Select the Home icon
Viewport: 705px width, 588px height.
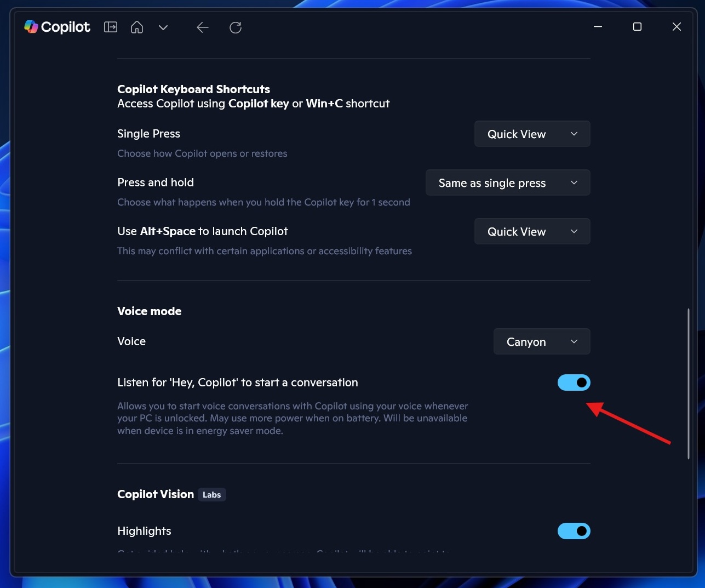[x=136, y=26]
